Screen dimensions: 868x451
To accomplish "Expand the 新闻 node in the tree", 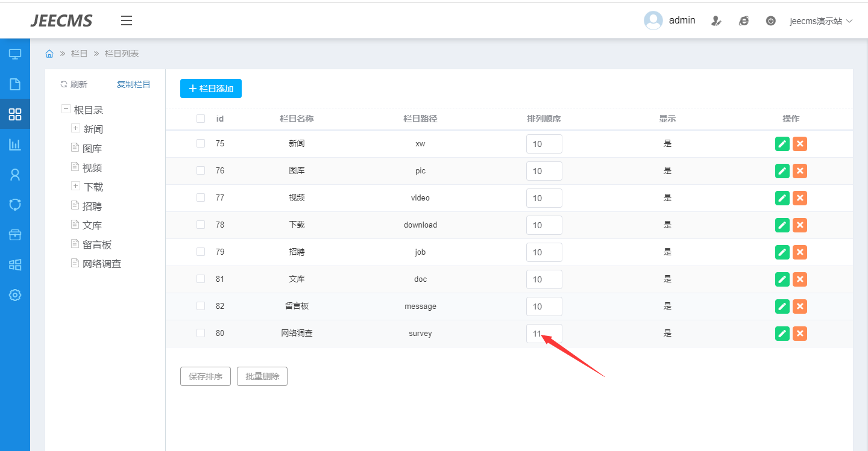I will click(x=75, y=128).
